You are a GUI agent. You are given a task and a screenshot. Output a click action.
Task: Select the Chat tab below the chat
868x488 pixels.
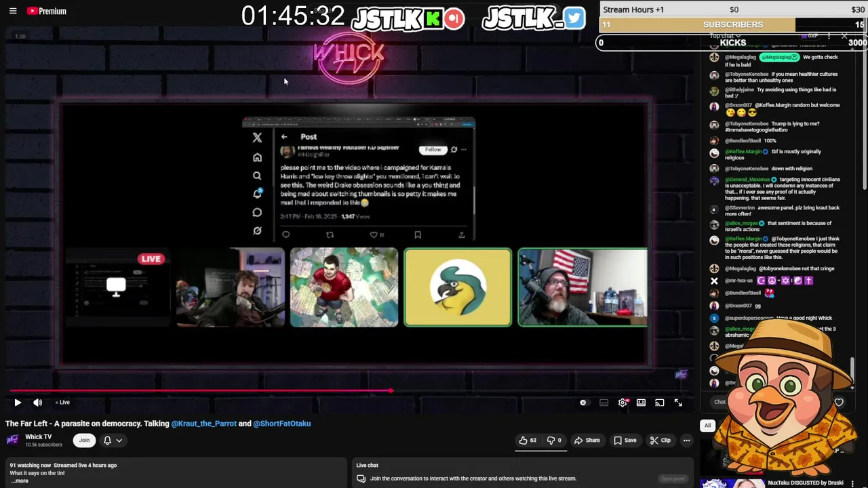[719, 402]
